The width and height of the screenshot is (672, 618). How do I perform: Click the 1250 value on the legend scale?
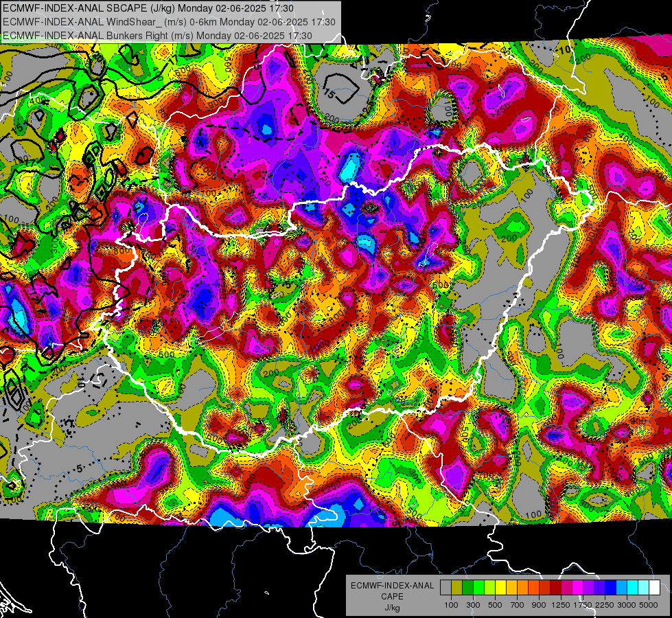coord(561,605)
